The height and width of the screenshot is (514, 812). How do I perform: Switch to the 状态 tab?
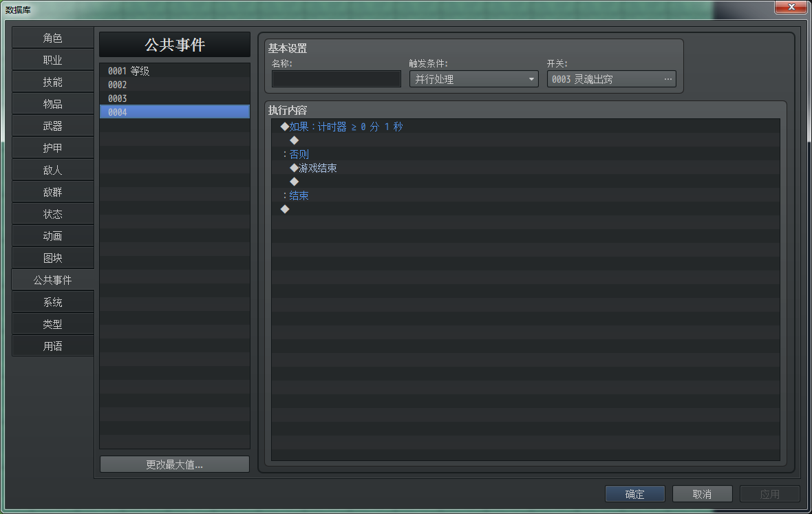tap(53, 214)
